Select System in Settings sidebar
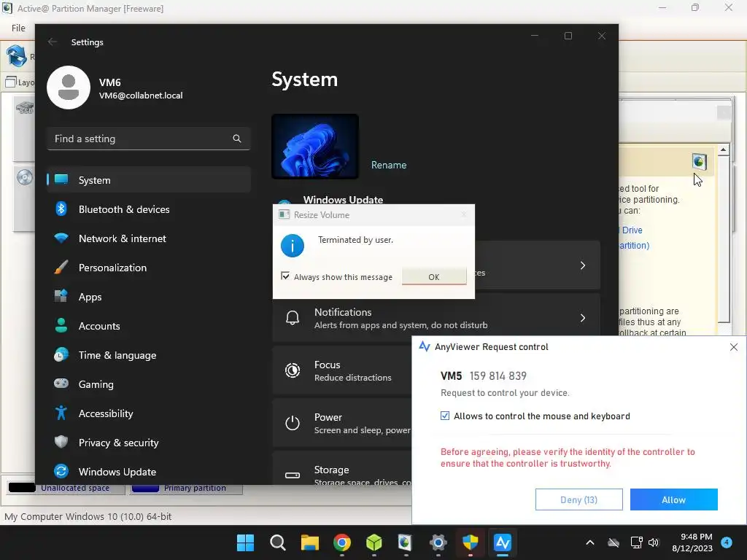747x560 pixels. tap(149, 180)
